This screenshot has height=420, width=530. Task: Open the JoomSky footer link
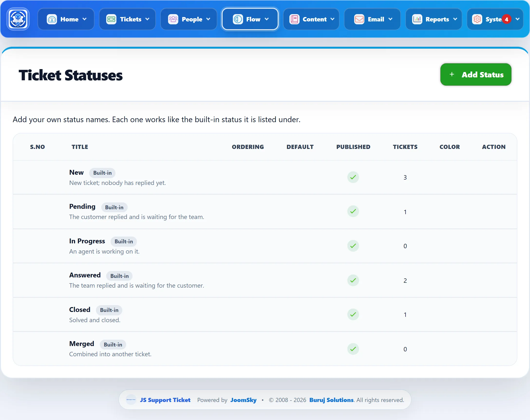click(x=243, y=400)
